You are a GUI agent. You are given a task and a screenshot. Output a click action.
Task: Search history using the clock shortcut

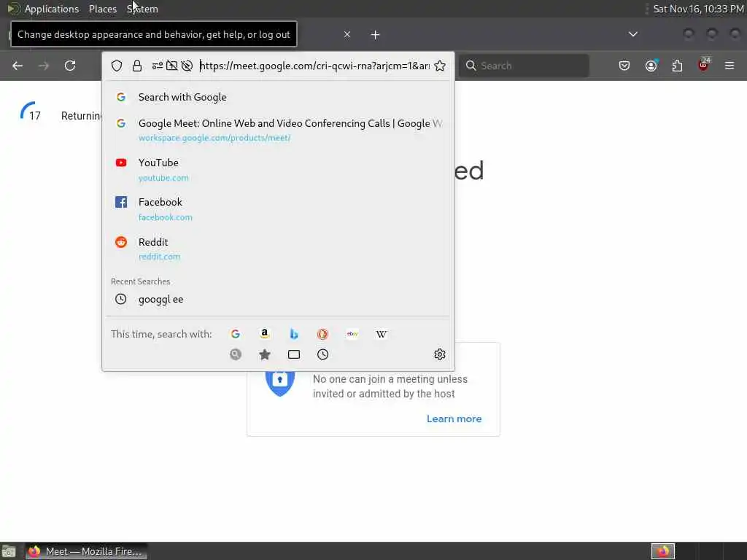(x=323, y=354)
